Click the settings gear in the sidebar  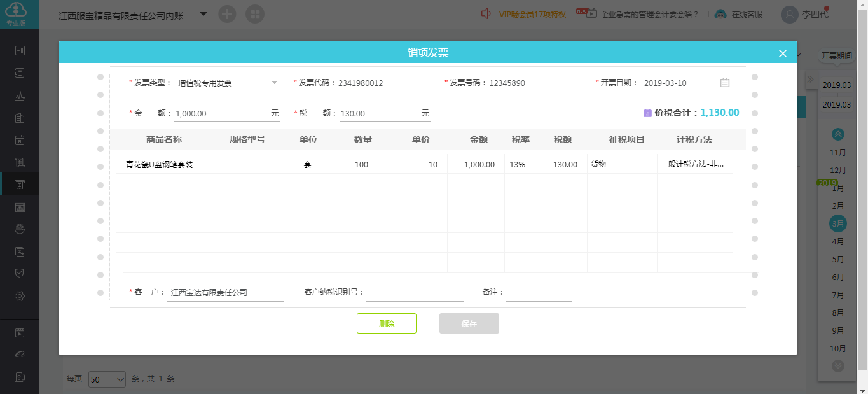point(20,296)
